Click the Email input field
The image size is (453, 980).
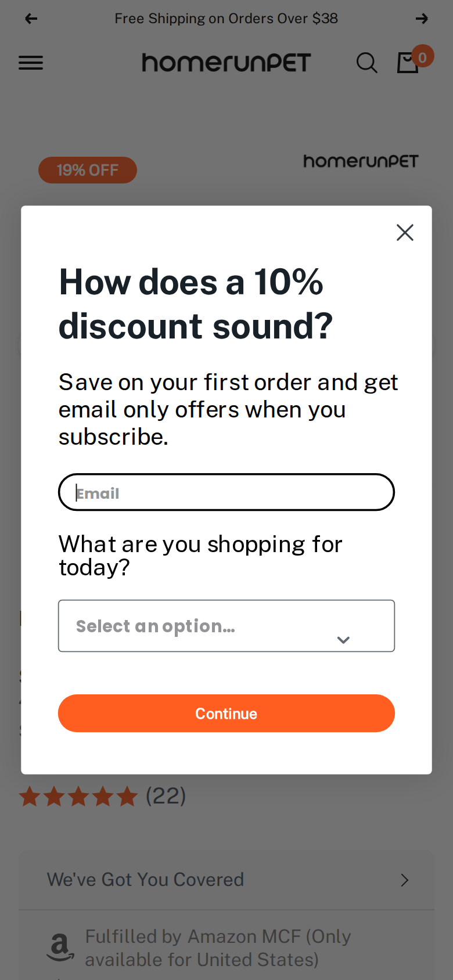tap(227, 492)
